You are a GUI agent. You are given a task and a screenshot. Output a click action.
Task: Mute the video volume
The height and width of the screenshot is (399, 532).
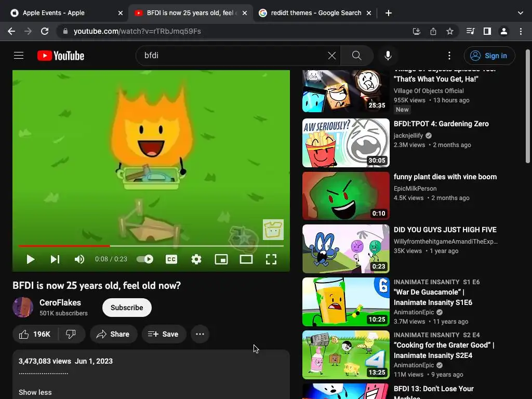coord(79,259)
